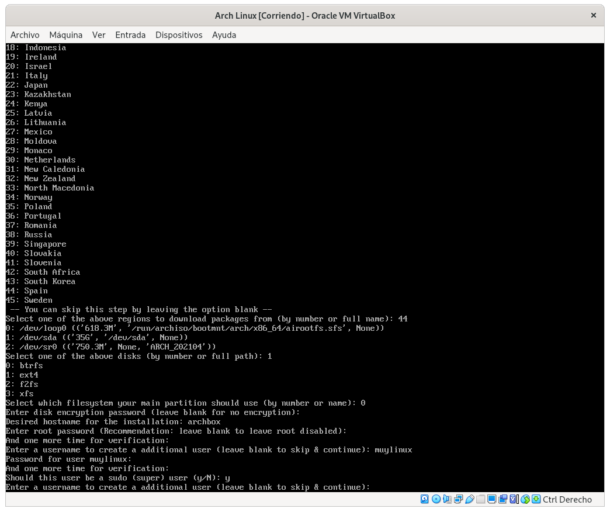
Task: Click the hard disk activity status icon
Action: pos(424,499)
